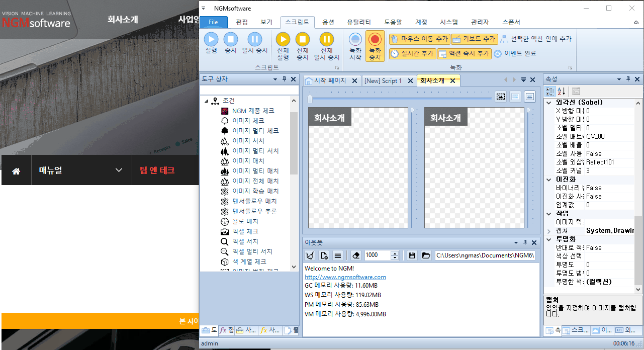Viewport: 644px width, 350px height.
Task: Click the alphabetical sort icon in 속성
Action: click(562, 91)
